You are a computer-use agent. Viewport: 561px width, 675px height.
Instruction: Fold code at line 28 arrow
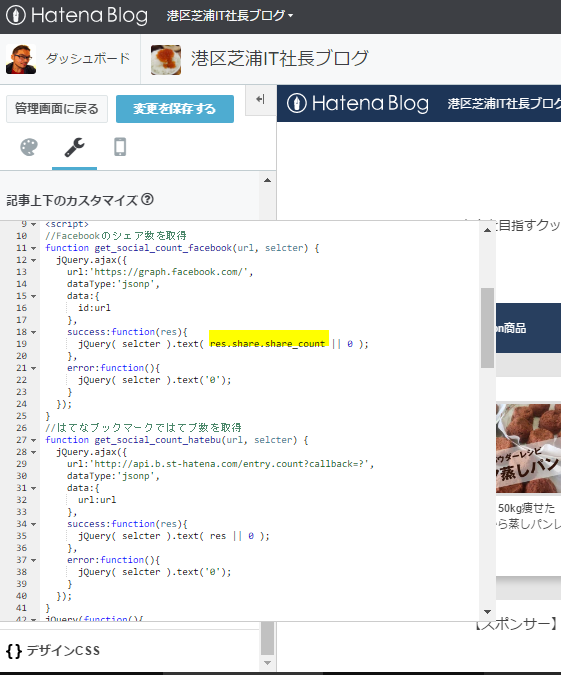[x=33, y=452]
